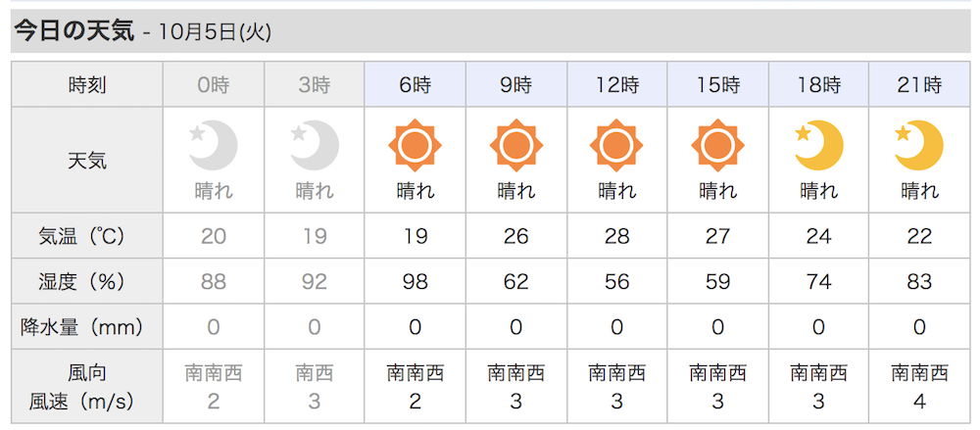Click the 今日の天気 heading
Viewport: 980px width, 430px height.
[74, 31]
